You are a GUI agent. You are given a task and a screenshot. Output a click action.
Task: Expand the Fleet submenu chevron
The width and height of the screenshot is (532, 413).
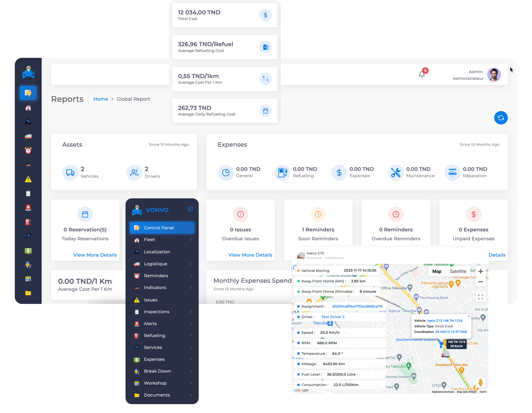tap(191, 240)
